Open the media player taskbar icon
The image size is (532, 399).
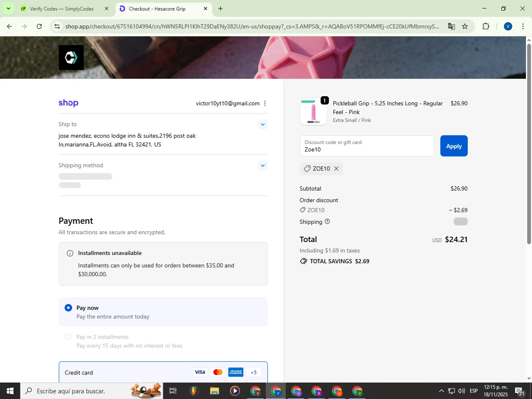235,391
